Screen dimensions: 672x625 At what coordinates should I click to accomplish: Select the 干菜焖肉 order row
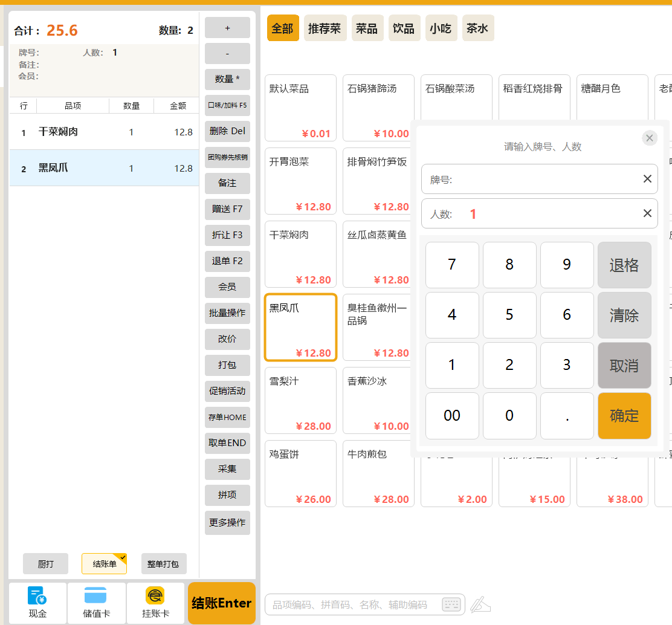[x=104, y=132]
